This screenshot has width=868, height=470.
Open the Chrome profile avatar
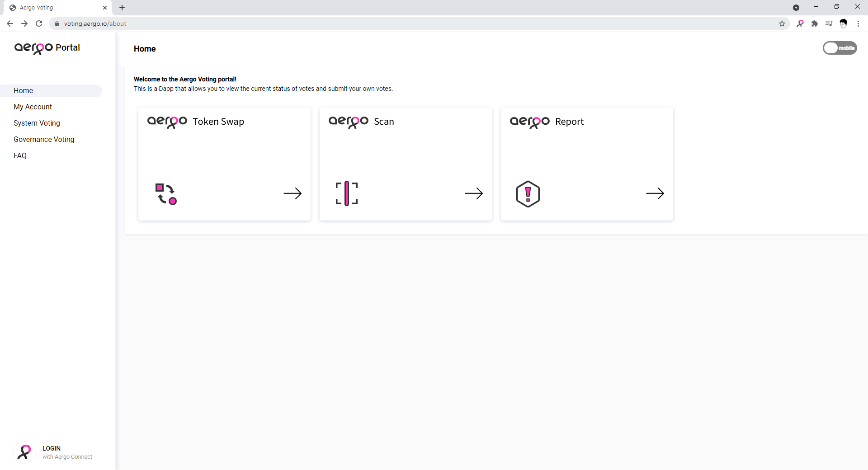point(844,23)
